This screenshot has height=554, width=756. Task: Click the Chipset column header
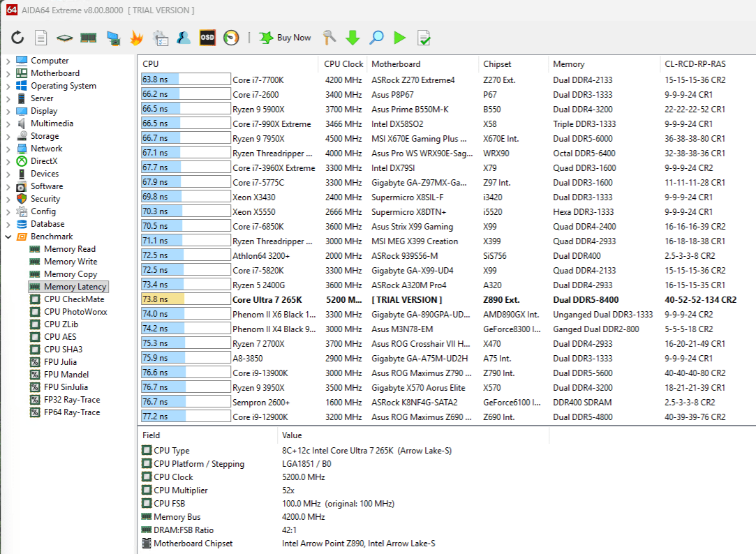coord(514,64)
